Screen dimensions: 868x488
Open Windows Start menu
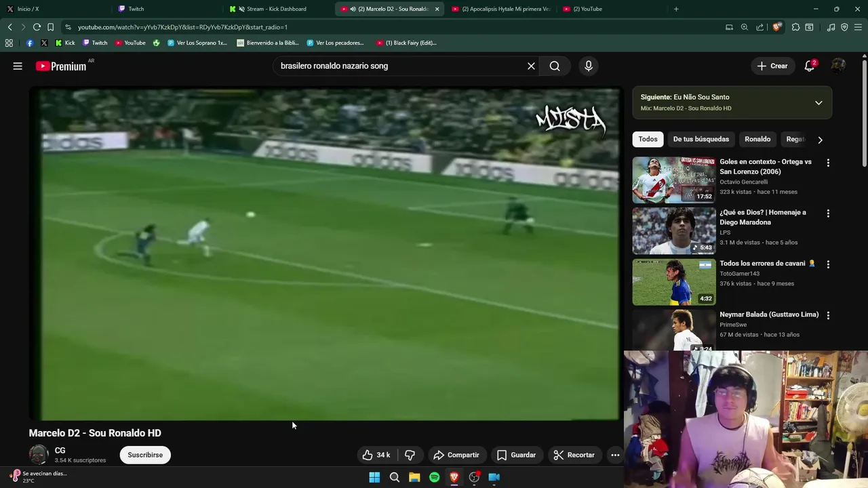coord(374,477)
